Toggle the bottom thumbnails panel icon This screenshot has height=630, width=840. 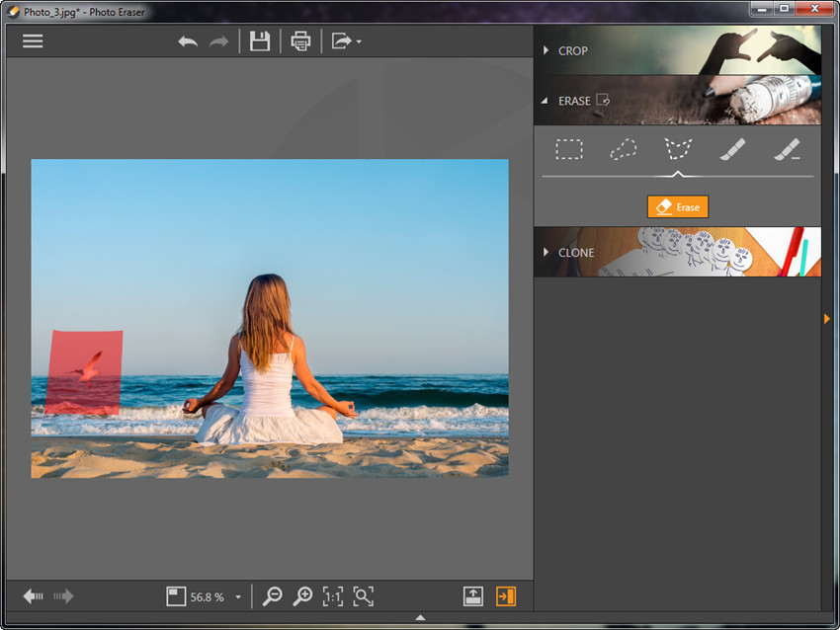(x=473, y=596)
